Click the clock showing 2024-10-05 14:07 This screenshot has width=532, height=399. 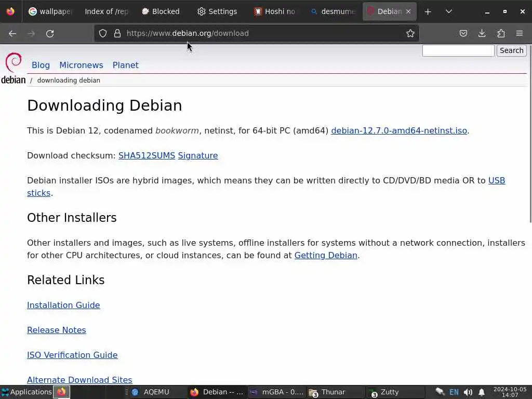coord(510,392)
